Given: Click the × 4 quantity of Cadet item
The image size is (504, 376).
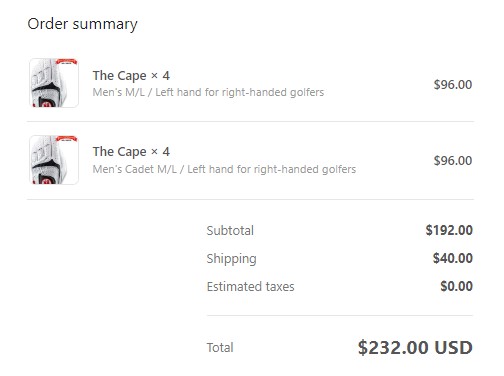Looking at the screenshot, I should (160, 152).
